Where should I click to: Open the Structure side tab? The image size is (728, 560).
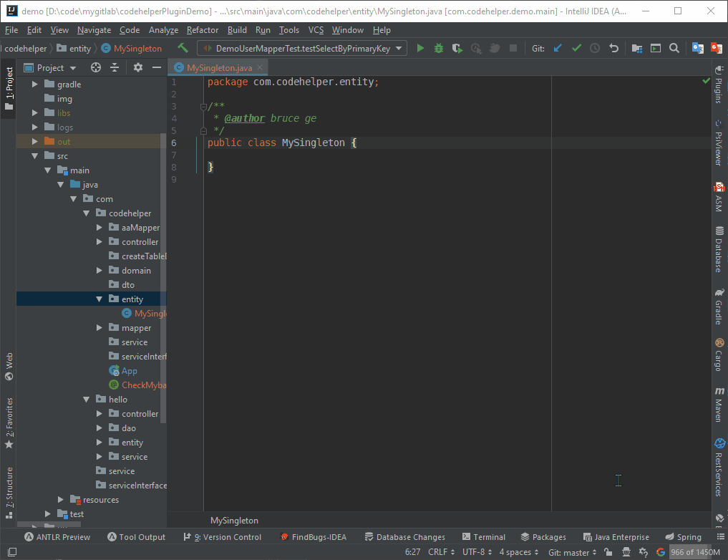(9, 492)
